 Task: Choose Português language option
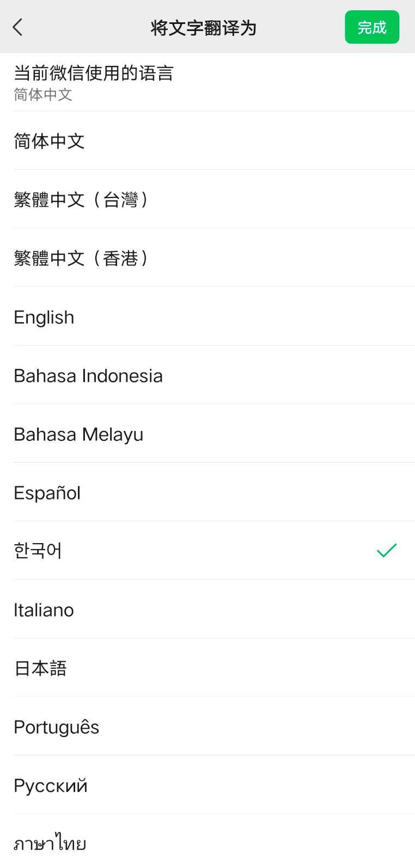point(57,727)
